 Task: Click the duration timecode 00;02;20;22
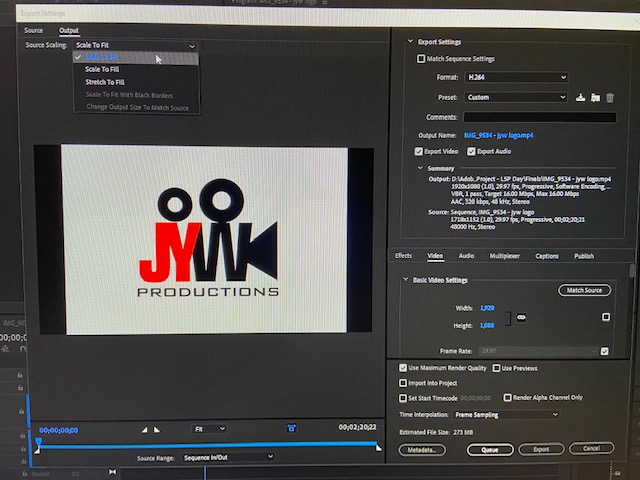click(x=357, y=427)
